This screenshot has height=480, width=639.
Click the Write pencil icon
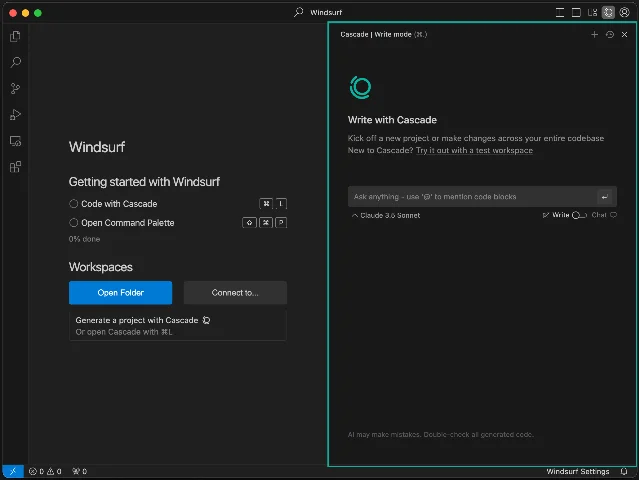point(546,215)
